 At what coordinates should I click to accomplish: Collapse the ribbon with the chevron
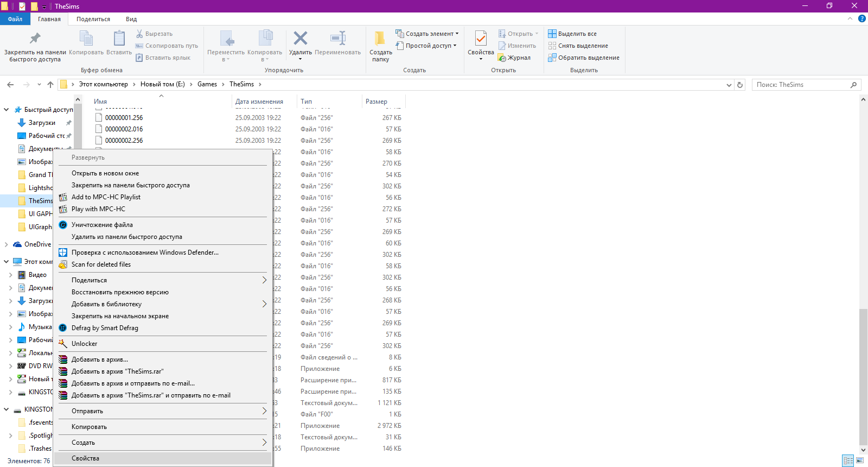coord(850,18)
